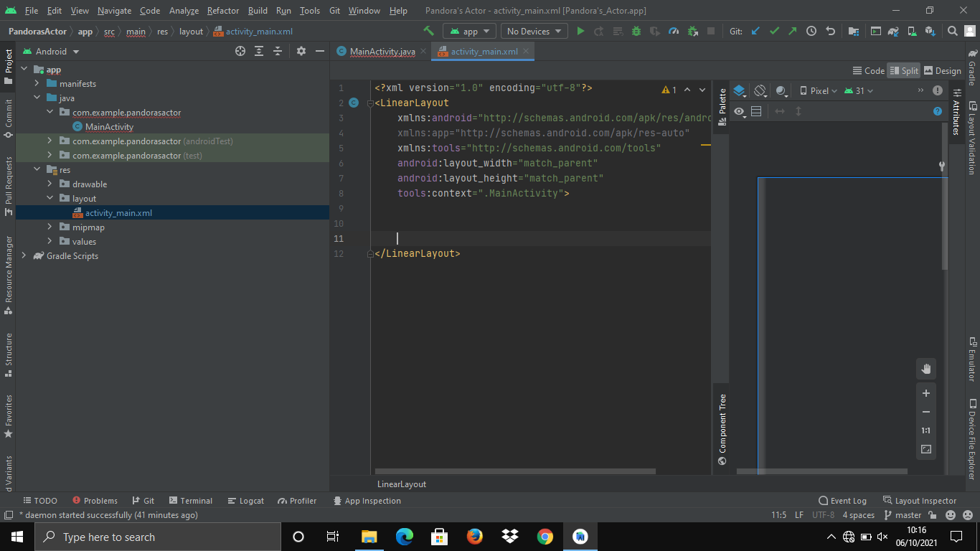Click the zoom to 1:1 icon

[x=925, y=430]
